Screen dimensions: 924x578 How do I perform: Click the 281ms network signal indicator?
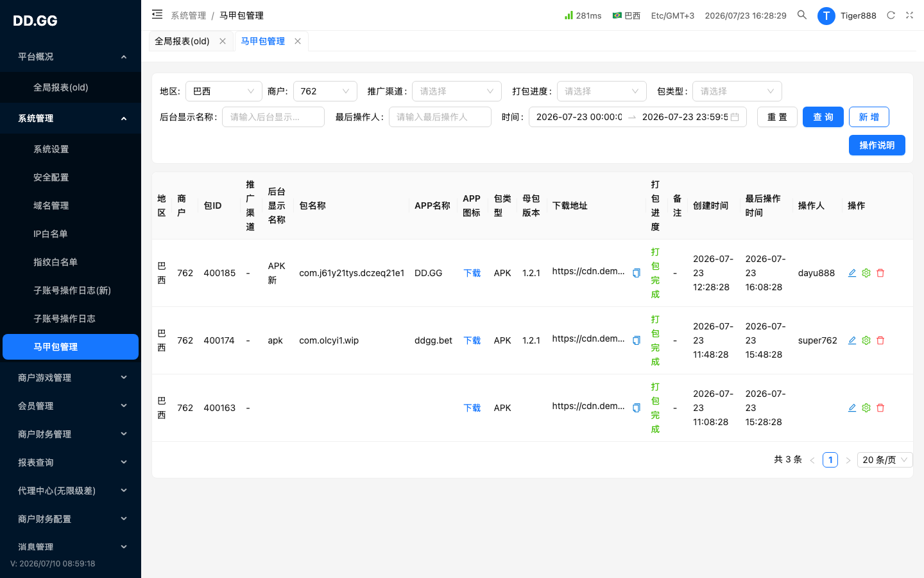pyautogui.click(x=583, y=15)
